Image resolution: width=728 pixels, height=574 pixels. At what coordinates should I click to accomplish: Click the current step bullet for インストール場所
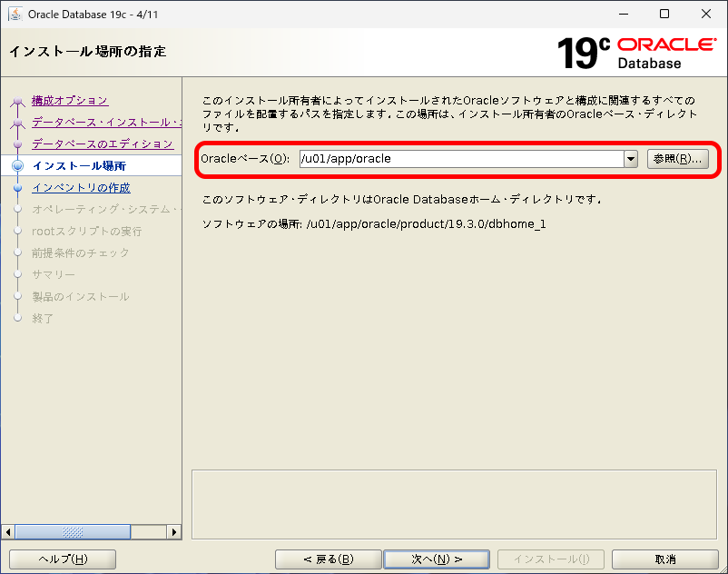pyautogui.click(x=17, y=166)
